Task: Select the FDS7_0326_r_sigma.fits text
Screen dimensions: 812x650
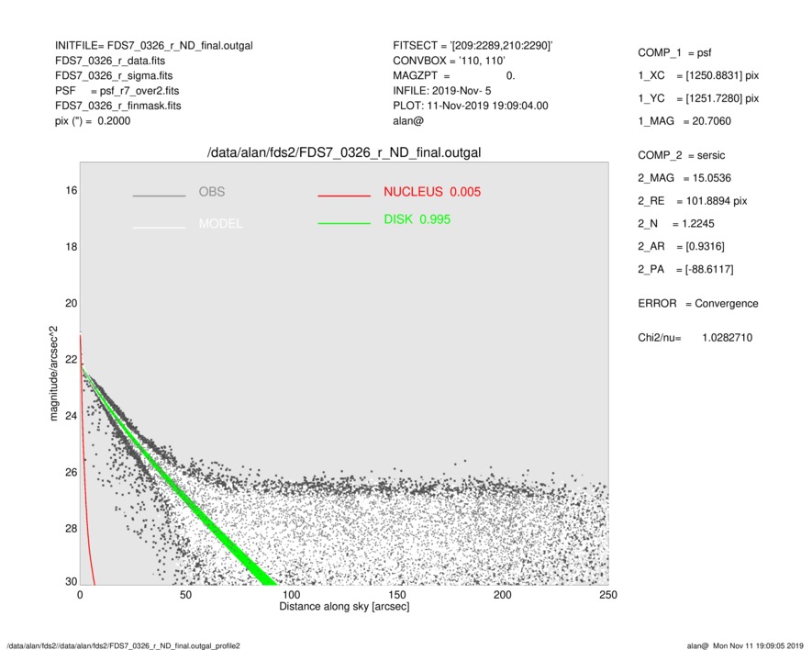Action: click(x=114, y=75)
